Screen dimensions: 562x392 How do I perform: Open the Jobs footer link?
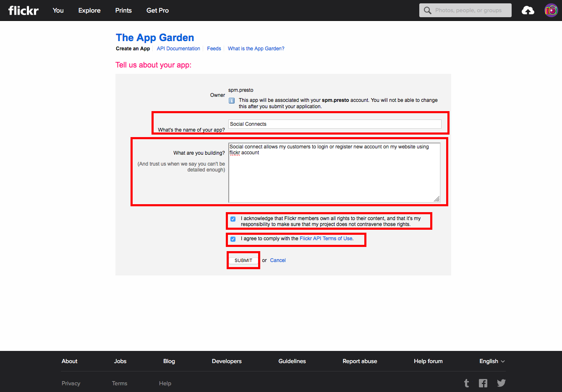(x=120, y=361)
